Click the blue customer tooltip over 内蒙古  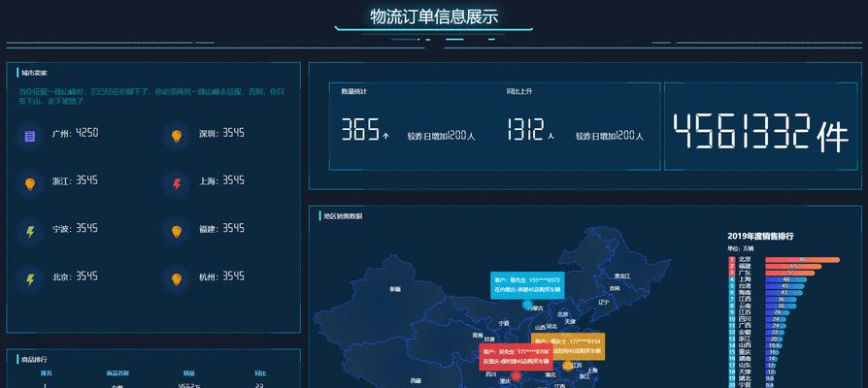click(x=527, y=285)
